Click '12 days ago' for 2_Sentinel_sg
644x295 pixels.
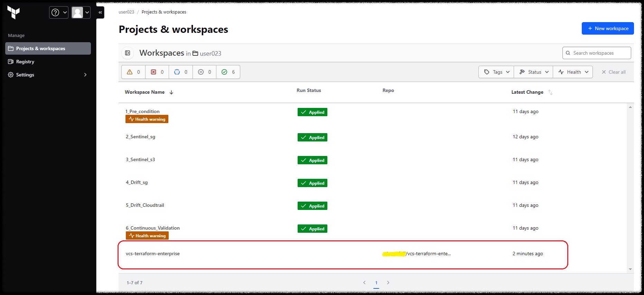(x=525, y=137)
